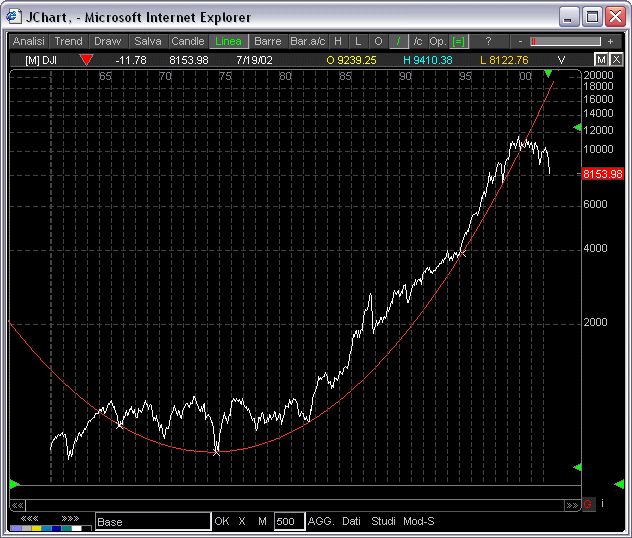
Task: Click the green bracketed equals icon
Action: tap(459, 41)
